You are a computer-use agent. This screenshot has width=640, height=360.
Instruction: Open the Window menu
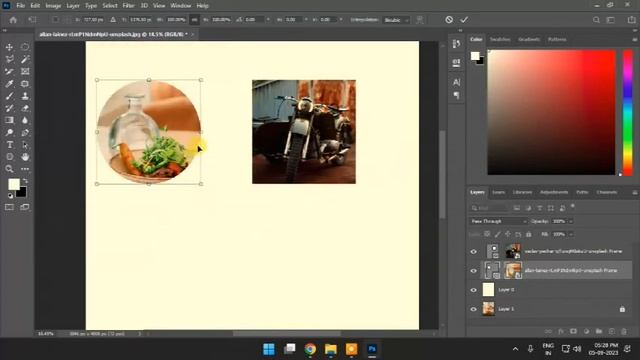(181, 6)
